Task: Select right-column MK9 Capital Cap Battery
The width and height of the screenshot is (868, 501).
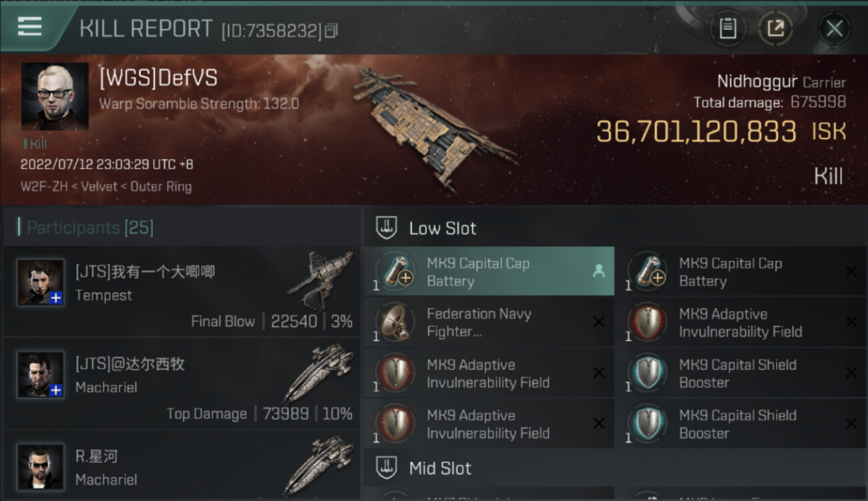Action: pyautogui.click(x=741, y=272)
